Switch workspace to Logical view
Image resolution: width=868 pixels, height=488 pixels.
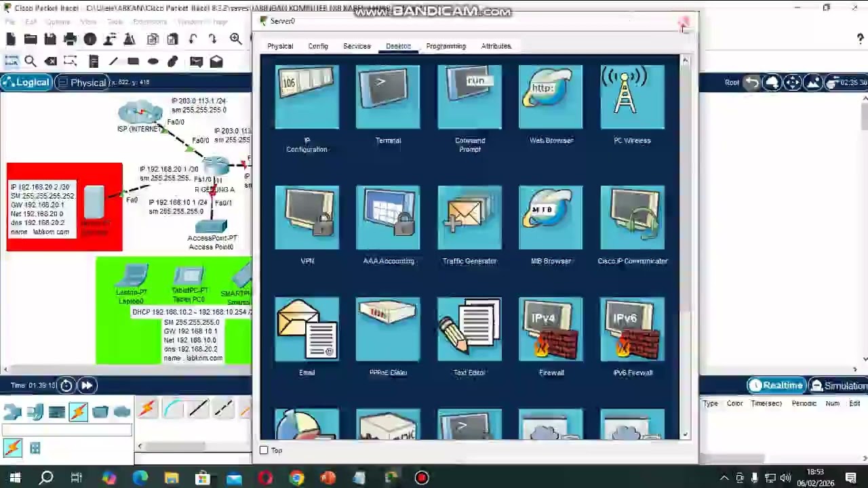coord(26,83)
